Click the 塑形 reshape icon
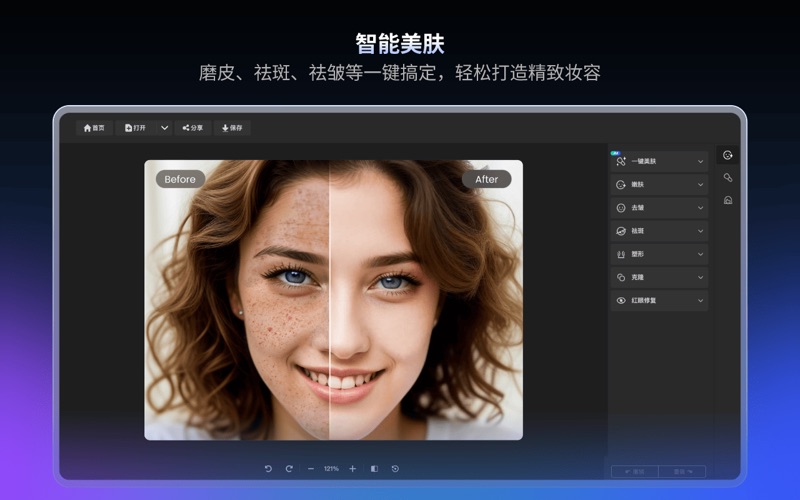This screenshot has height=500, width=800. click(621, 254)
